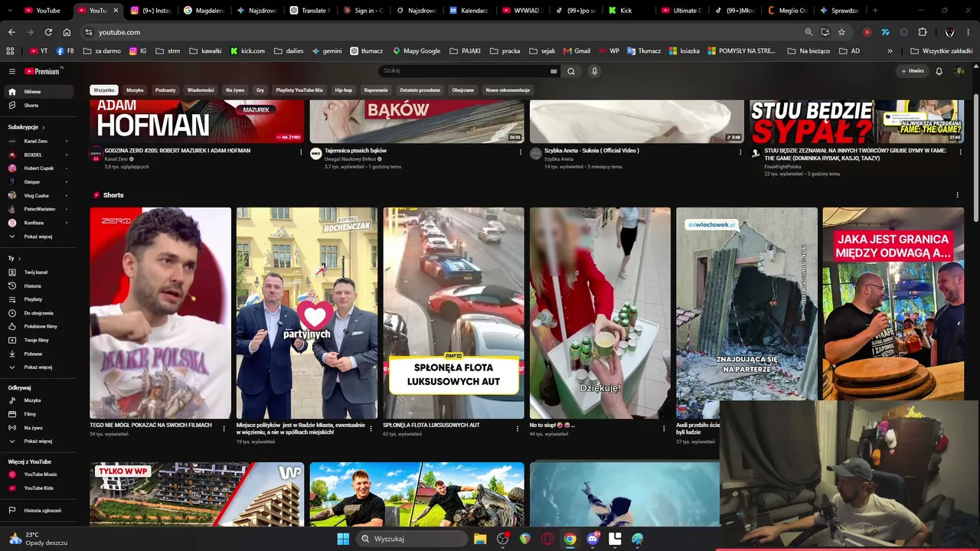Viewport: 980px width, 551px height.
Task: Open the Gmail bookmark
Action: tap(577, 51)
